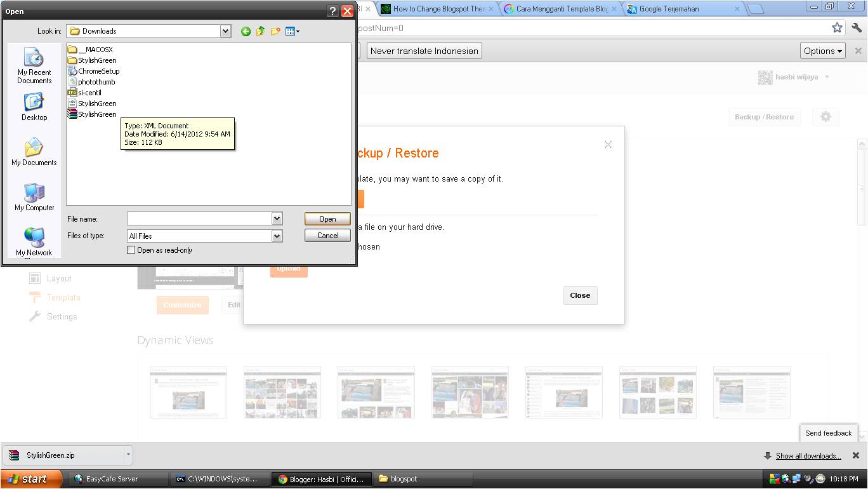Switch to EasyCafe Server taskbar item

pos(118,479)
